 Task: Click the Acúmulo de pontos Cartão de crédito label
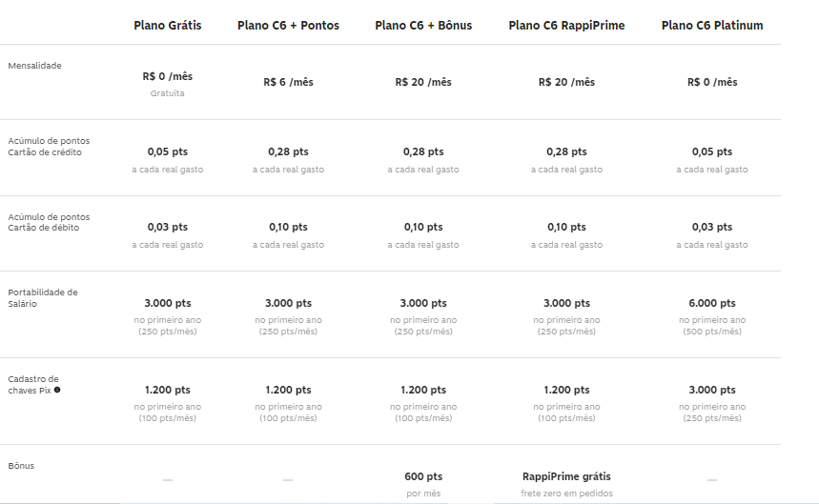[x=49, y=147]
